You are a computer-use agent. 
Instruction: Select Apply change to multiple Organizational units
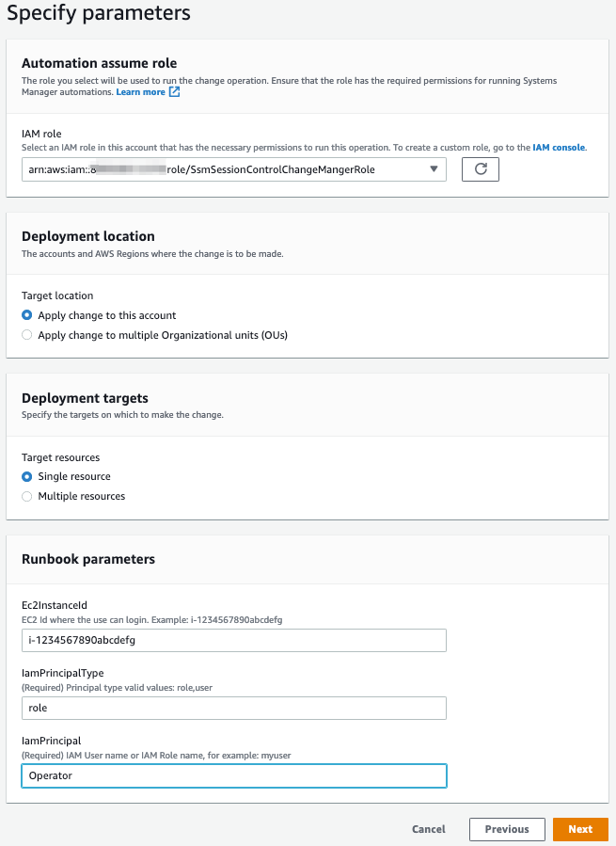(27, 335)
